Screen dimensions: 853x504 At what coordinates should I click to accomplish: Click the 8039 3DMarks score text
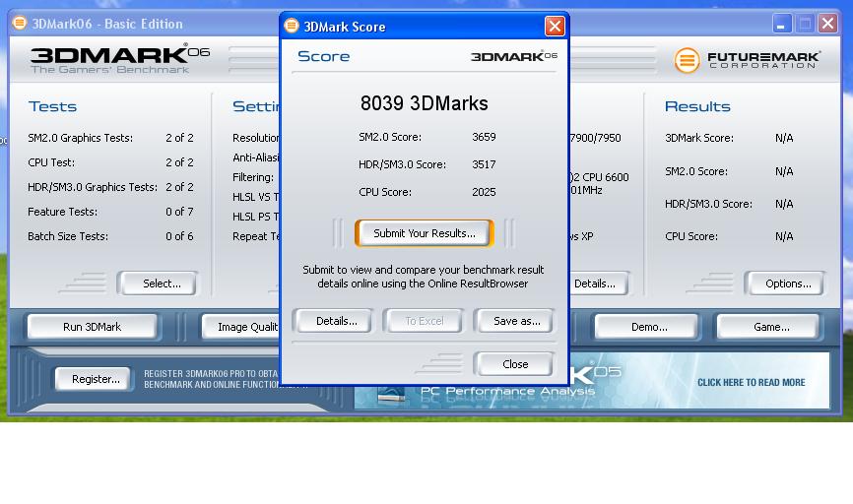[x=425, y=103]
